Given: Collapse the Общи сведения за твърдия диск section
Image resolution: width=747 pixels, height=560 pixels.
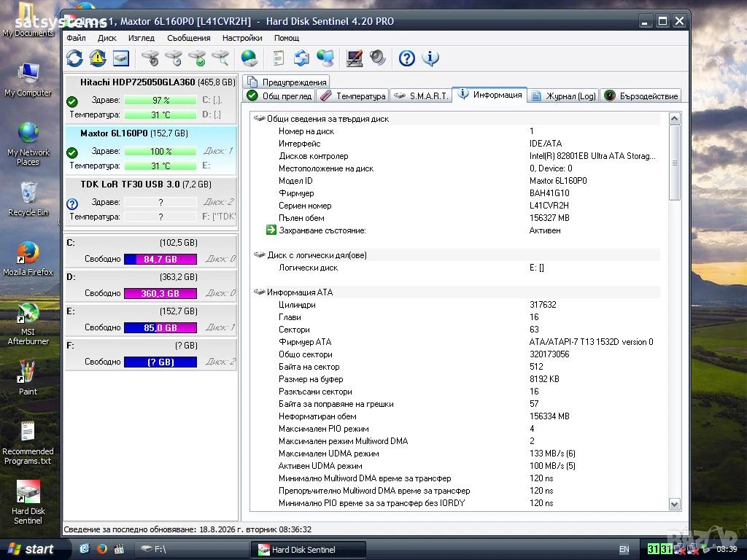Looking at the screenshot, I should (260, 119).
